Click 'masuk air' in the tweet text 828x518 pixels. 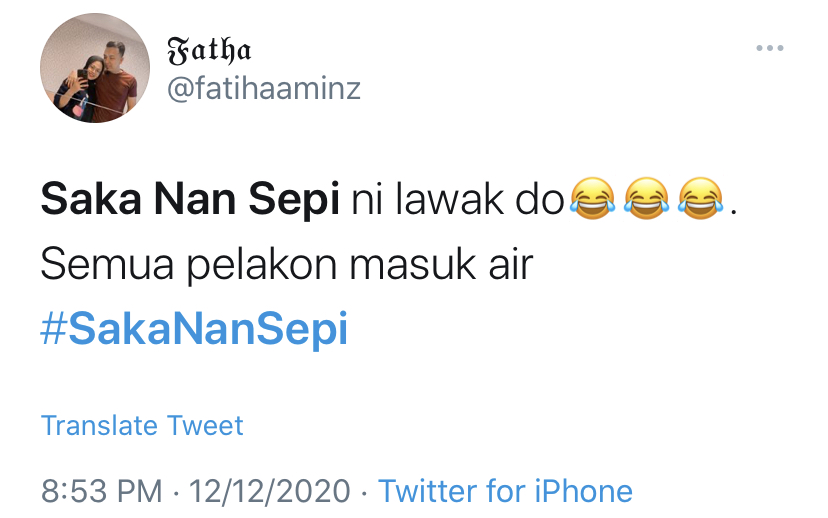[x=441, y=265]
